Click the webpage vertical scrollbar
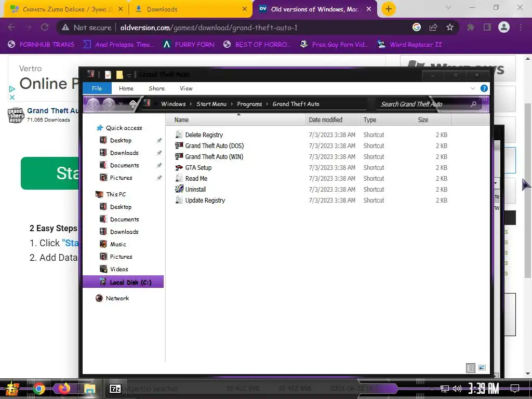 tap(528, 190)
